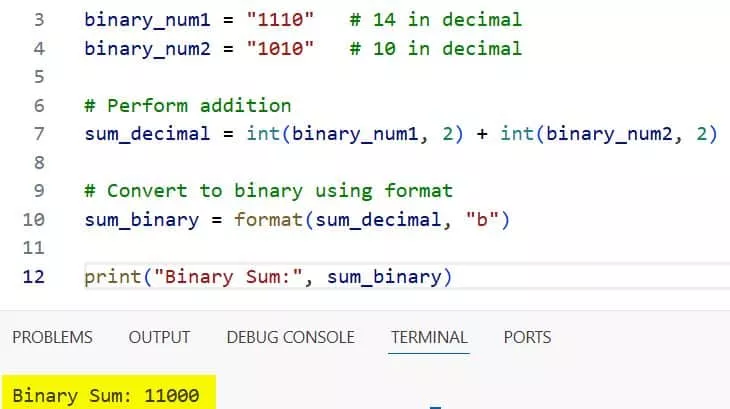Image resolution: width=730 pixels, height=409 pixels.
Task: Select the DEBUG CONSOLE tab
Action: point(290,337)
